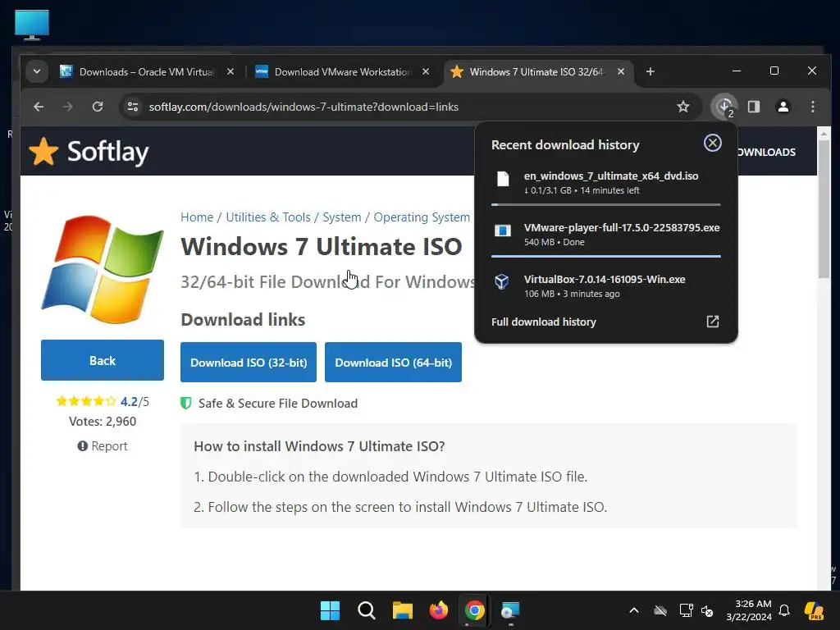Click the Chrome taskbar icon
The height and width of the screenshot is (630, 840).
click(475, 610)
